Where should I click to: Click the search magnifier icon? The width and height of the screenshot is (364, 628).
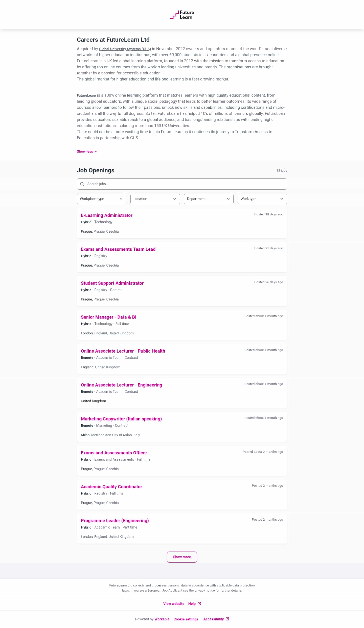tap(82, 184)
